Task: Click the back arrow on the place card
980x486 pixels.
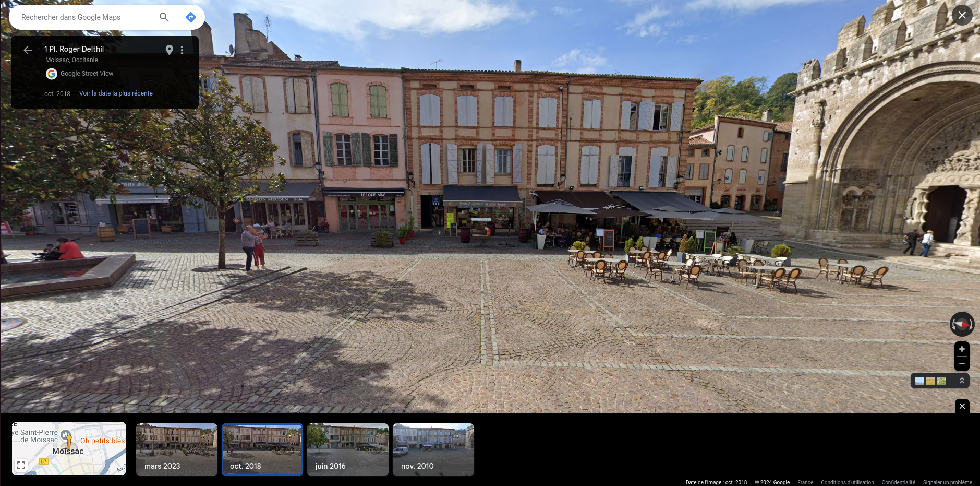Action: click(x=27, y=50)
